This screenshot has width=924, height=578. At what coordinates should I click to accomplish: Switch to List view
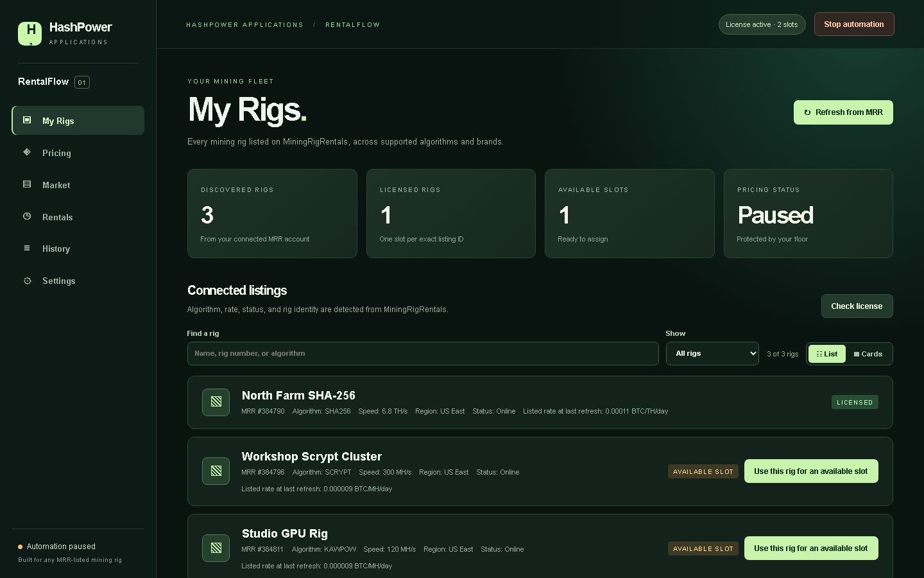827,354
